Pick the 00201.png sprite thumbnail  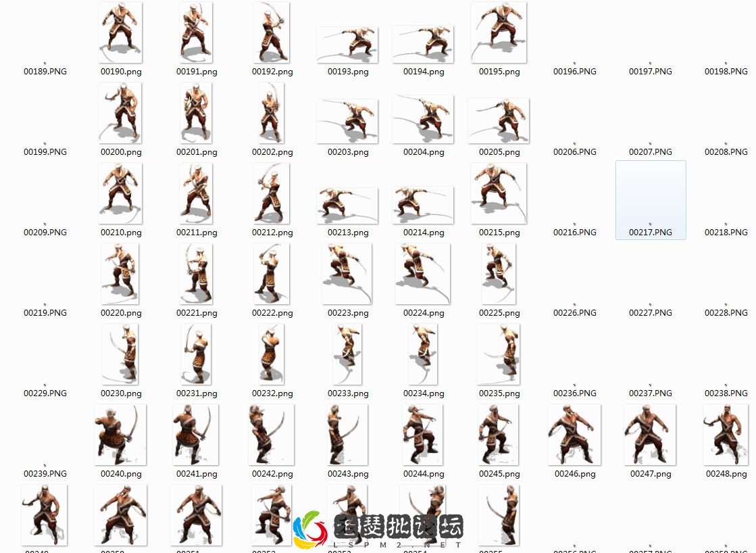coord(196,113)
